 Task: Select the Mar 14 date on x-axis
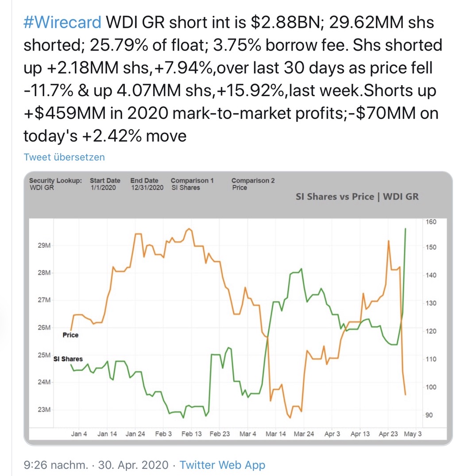pos(276,434)
